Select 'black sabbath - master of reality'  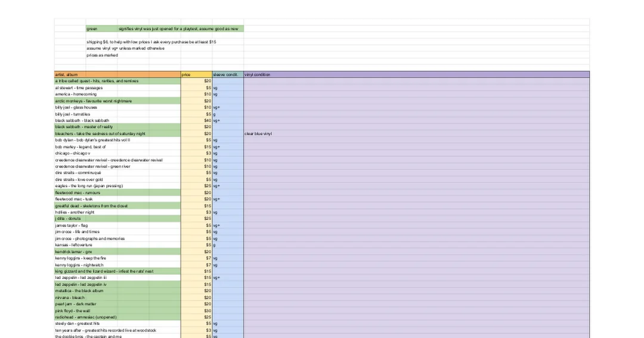point(117,127)
